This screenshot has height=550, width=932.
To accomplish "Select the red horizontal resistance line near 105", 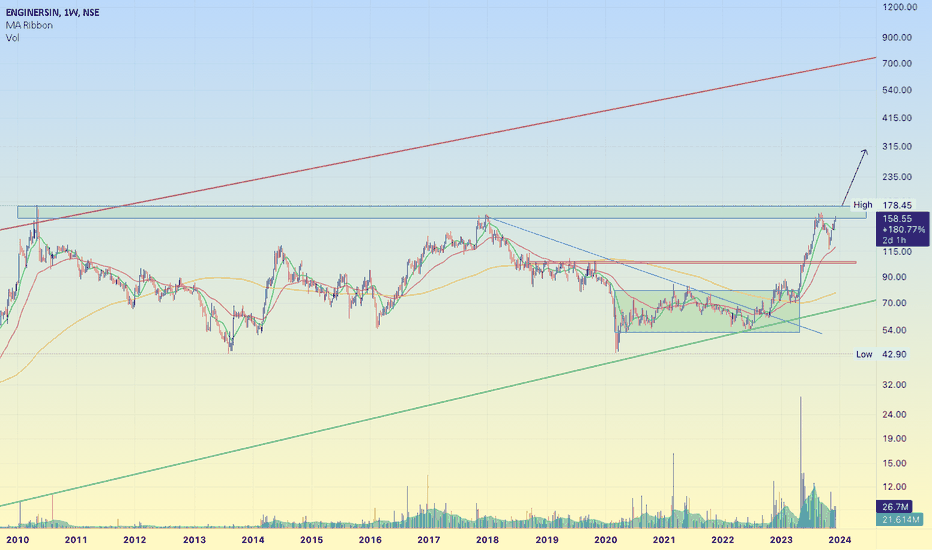I will click(x=692, y=262).
